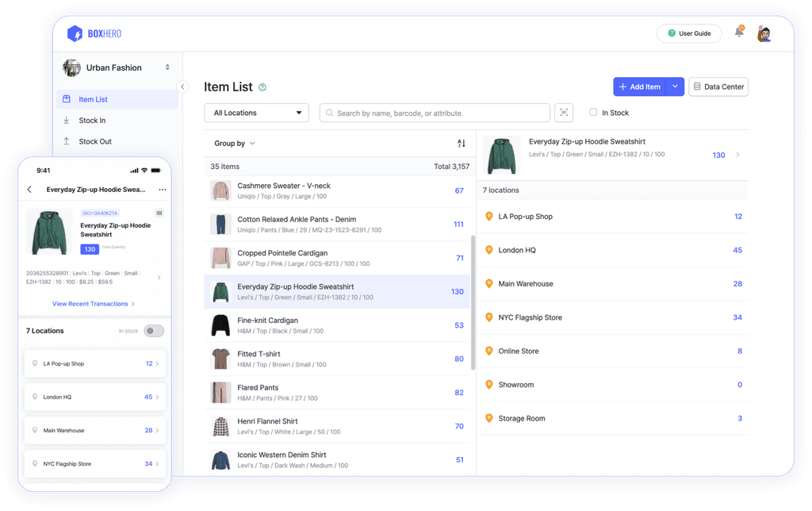Open the User Guide button

689,33
